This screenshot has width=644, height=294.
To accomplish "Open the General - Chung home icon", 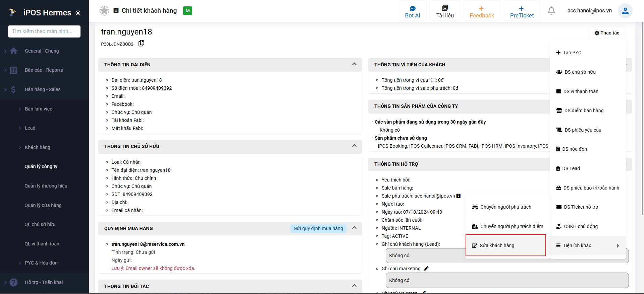I will (14, 51).
